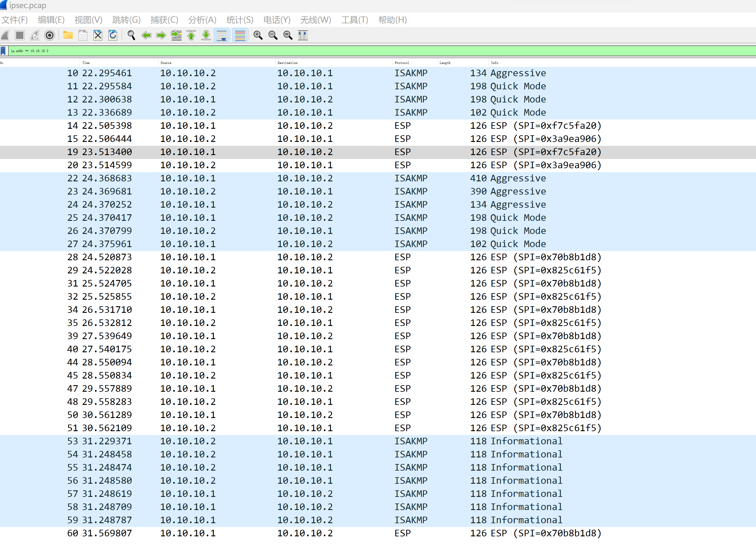The height and width of the screenshot is (545, 756).
Task: Open the 分析(A) menu
Action: [x=202, y=20]
